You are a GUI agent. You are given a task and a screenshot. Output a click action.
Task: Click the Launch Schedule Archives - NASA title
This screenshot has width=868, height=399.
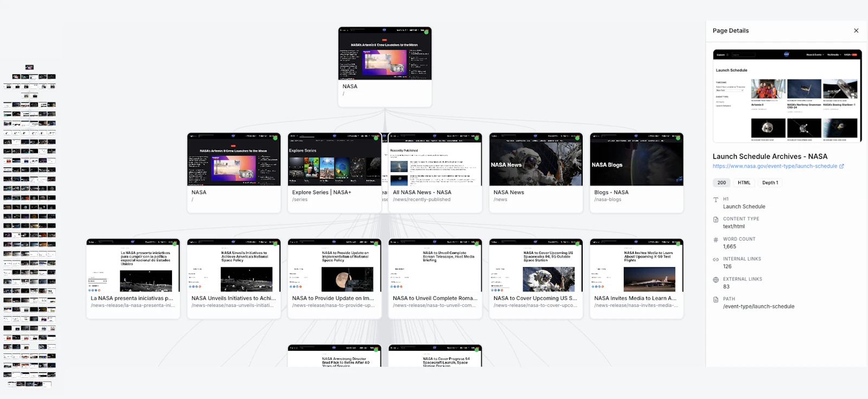(x=770, y=156)
